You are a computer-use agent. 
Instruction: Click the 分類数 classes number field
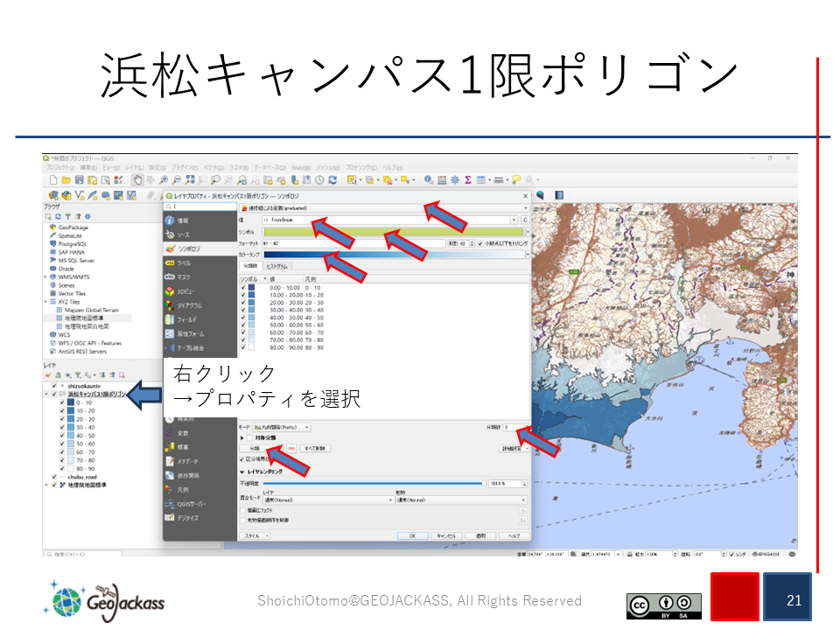[x=512, y=427]
